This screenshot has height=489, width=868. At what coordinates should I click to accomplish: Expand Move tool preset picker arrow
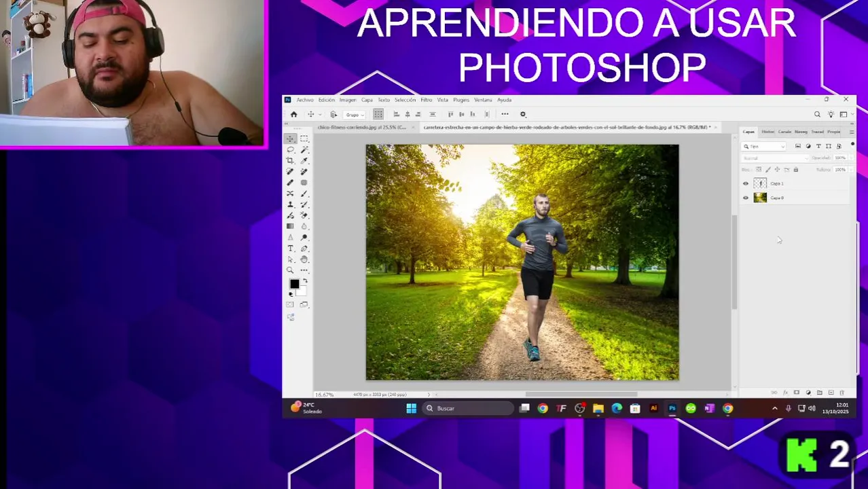(320, 115)
